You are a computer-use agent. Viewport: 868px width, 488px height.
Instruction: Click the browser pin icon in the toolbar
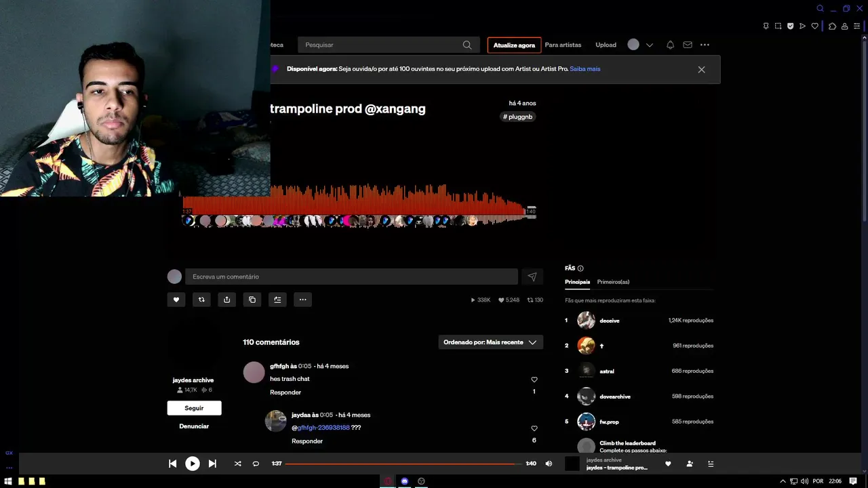(x=766, y=26)
